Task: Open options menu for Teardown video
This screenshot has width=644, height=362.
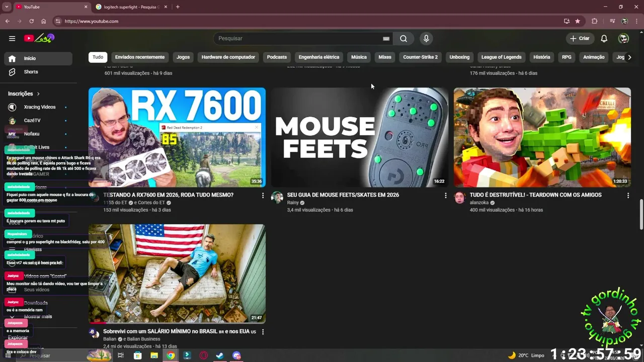Action: (x=628, y=195)
